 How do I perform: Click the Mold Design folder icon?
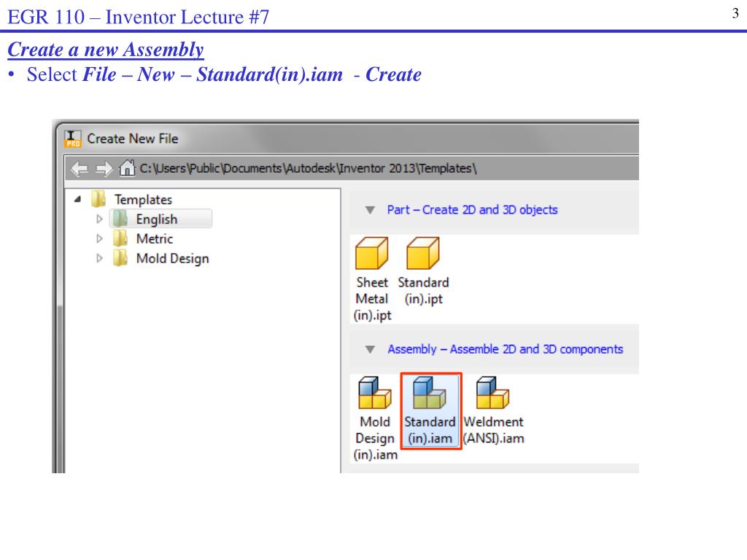(120, 258)
